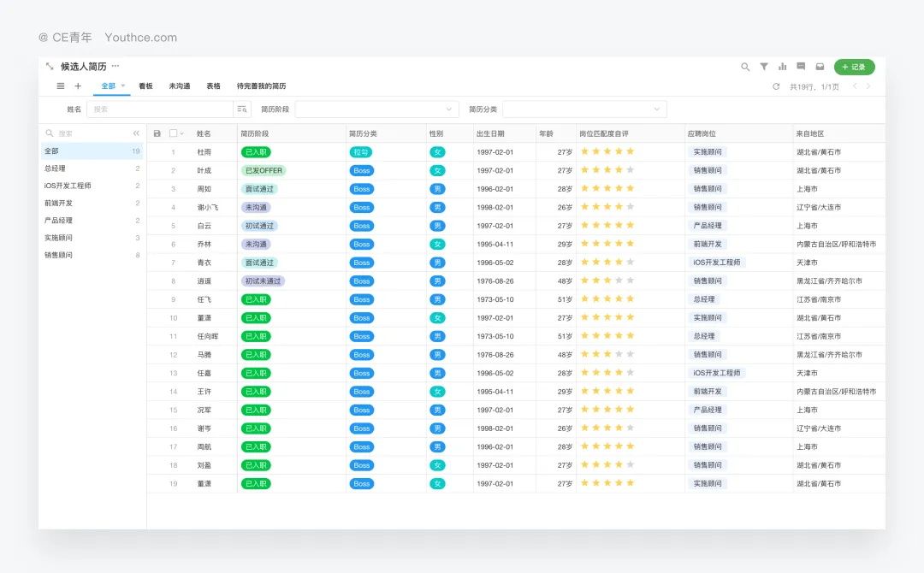This screenshot has width=924, height=573.
Task: Click 产品经理 position tag in 况军 row
Action: pos(708,410)
